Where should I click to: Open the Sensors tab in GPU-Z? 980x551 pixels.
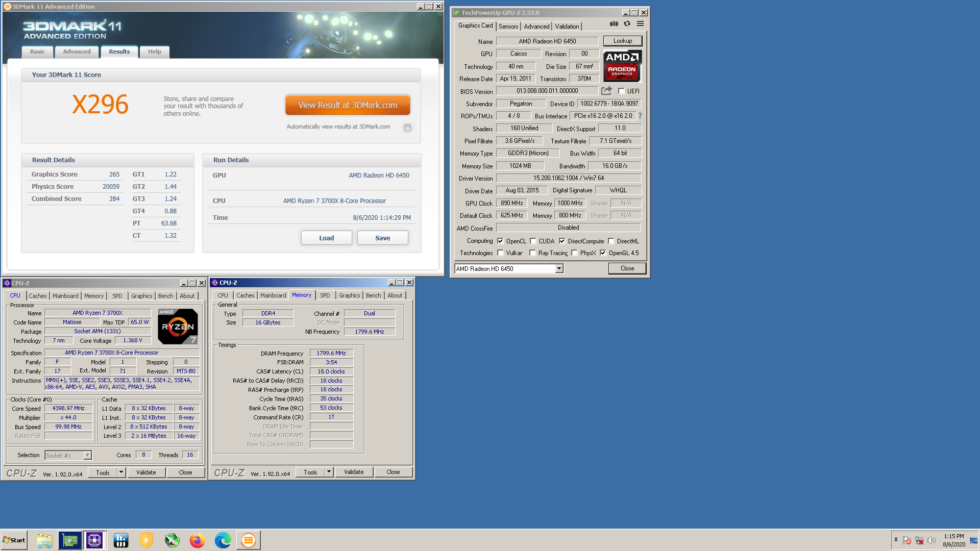click(x=508, y=27)
